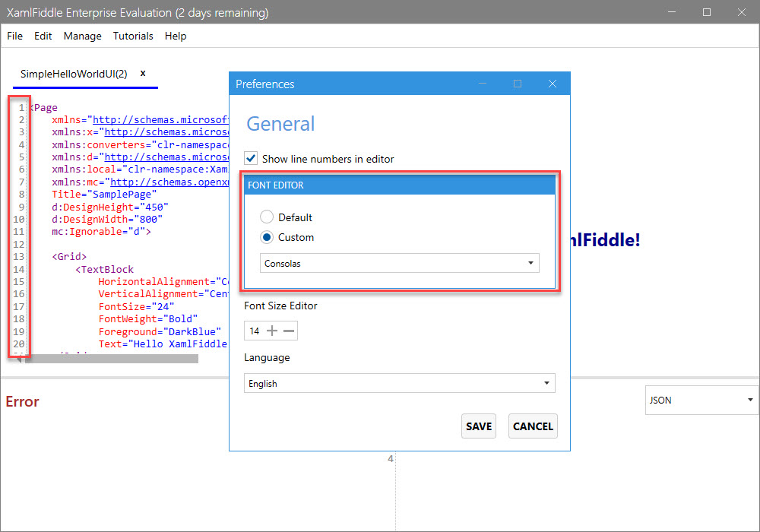Viewport: 760px width, 532px height.
Task: Click the xmlns:d schema link on line 5
Action: pos(166,157)
